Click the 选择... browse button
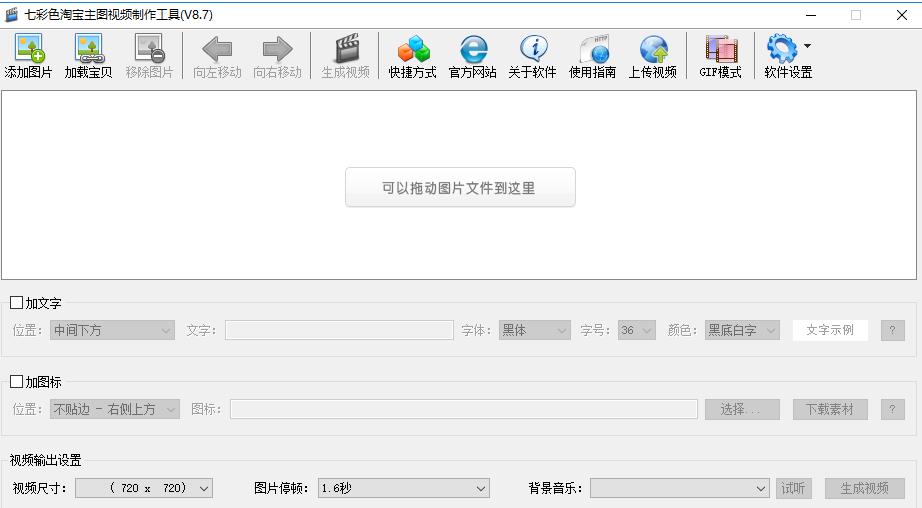 click(743, 409)
